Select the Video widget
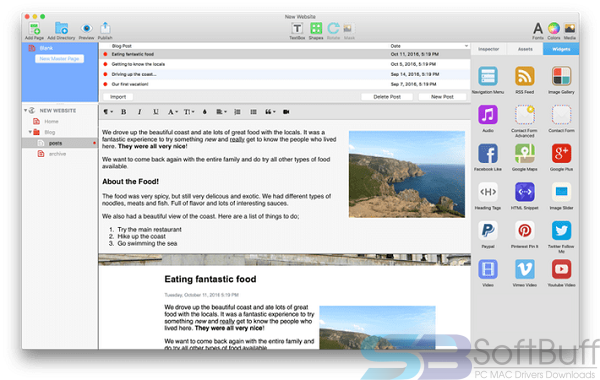 488,269
